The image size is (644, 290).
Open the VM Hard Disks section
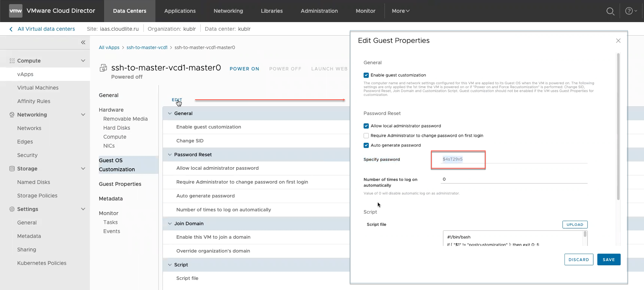coord(117,128)
